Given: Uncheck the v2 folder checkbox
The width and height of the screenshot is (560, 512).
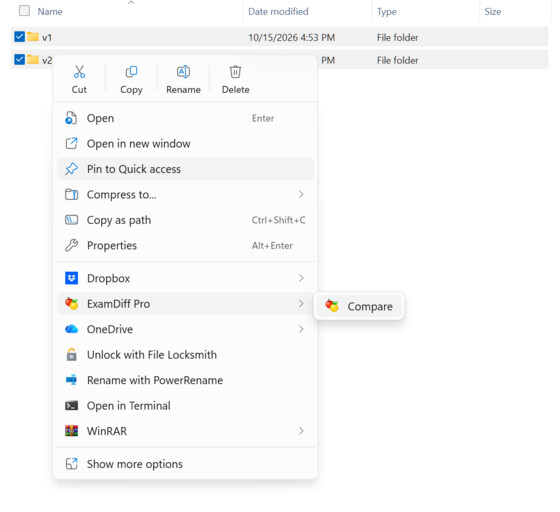Looking at the screenshot, I should tap(19, 59).
